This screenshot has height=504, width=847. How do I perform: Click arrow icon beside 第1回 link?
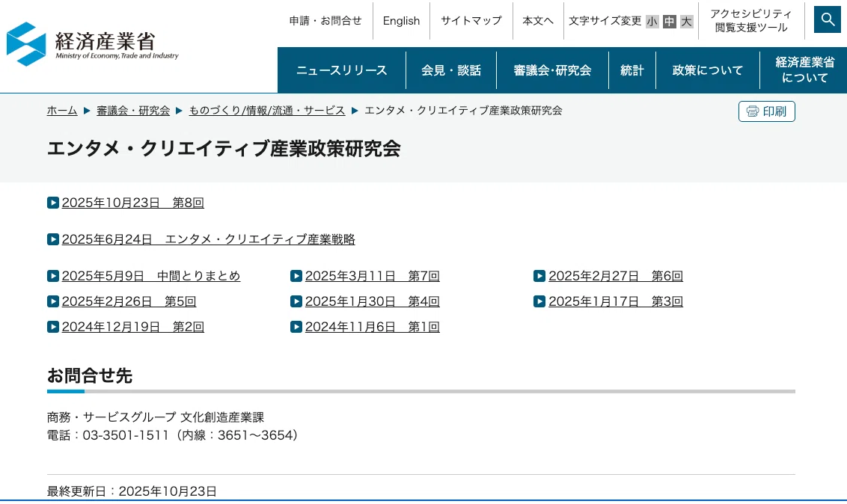click(296, 327)
